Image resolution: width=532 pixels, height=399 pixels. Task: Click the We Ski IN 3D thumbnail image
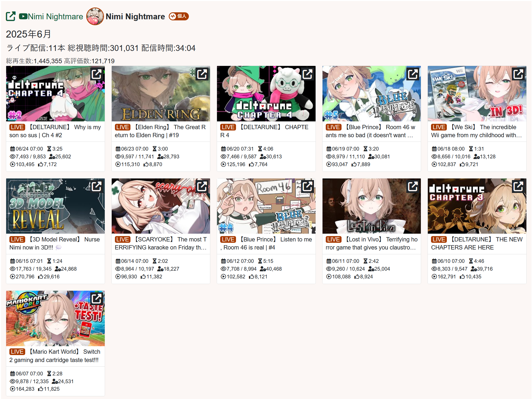coord(477,94)
